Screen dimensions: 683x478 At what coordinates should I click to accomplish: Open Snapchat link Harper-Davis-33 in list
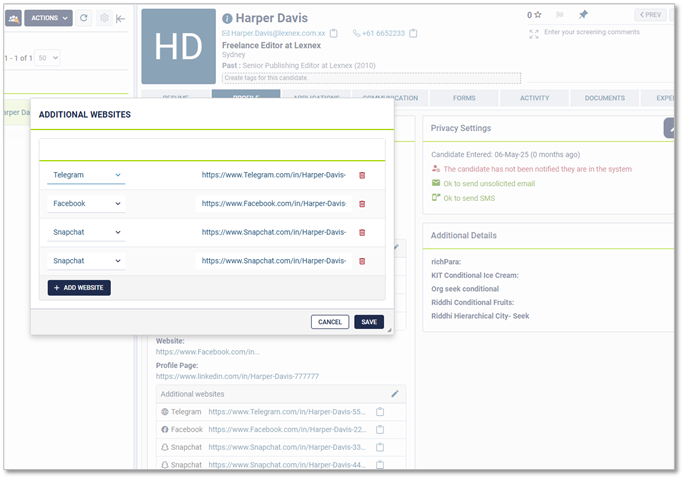click(287, 447)
